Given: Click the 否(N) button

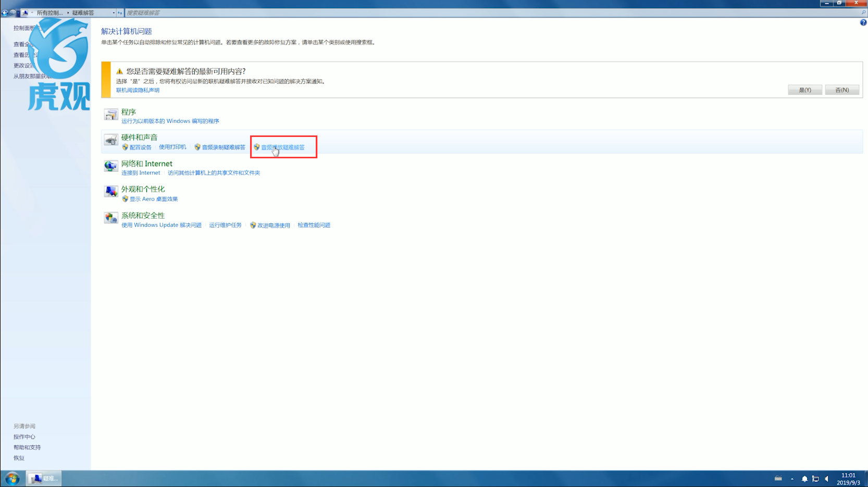Looking at the screenshot, I should click(842, 90).
